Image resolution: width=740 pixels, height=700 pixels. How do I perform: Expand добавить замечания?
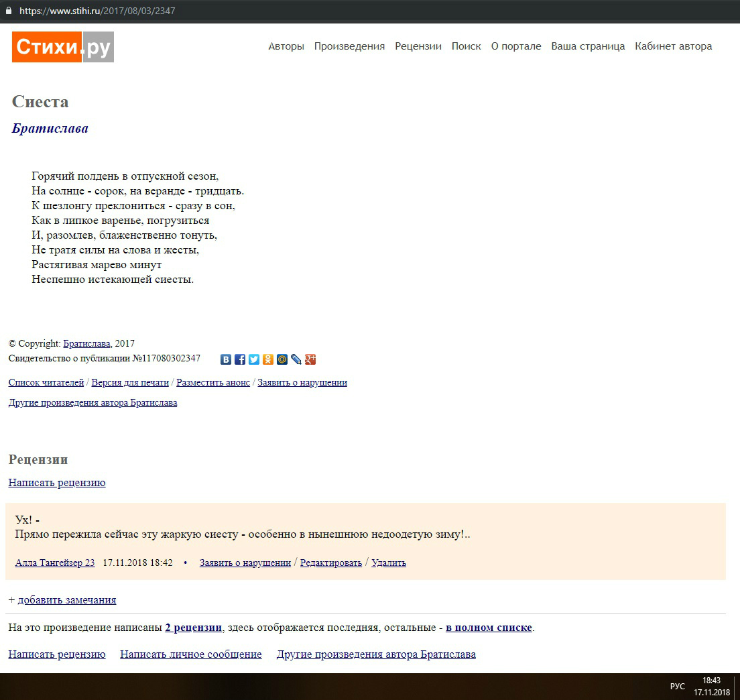point(66,600)
